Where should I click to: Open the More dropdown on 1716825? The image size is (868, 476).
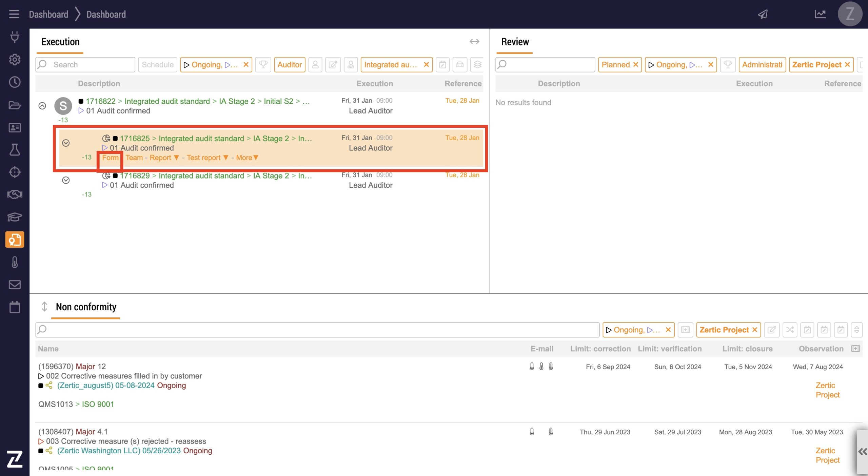247,158
